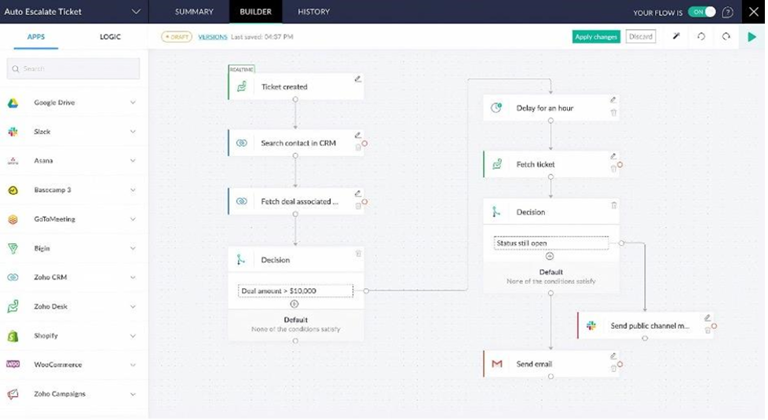Switch to the Summary tab
Screen dimensions: 768x420
(194, 12)
